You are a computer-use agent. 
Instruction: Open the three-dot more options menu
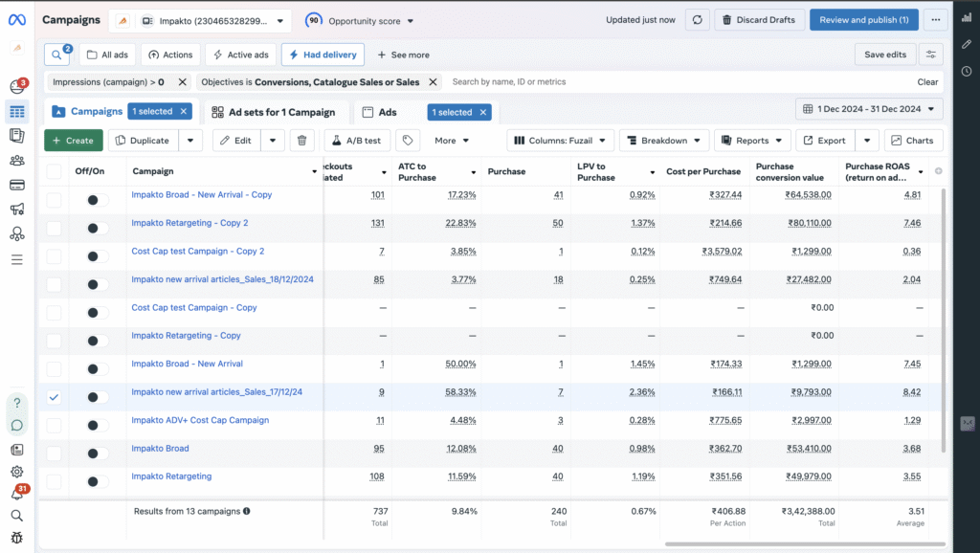[936, 20]
